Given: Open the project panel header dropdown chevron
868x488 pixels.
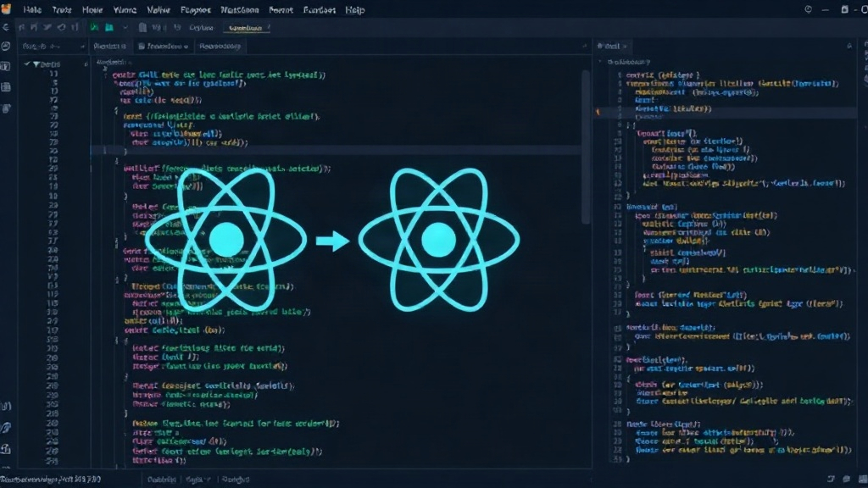Looking at the screenshot, I should [82, 47].
